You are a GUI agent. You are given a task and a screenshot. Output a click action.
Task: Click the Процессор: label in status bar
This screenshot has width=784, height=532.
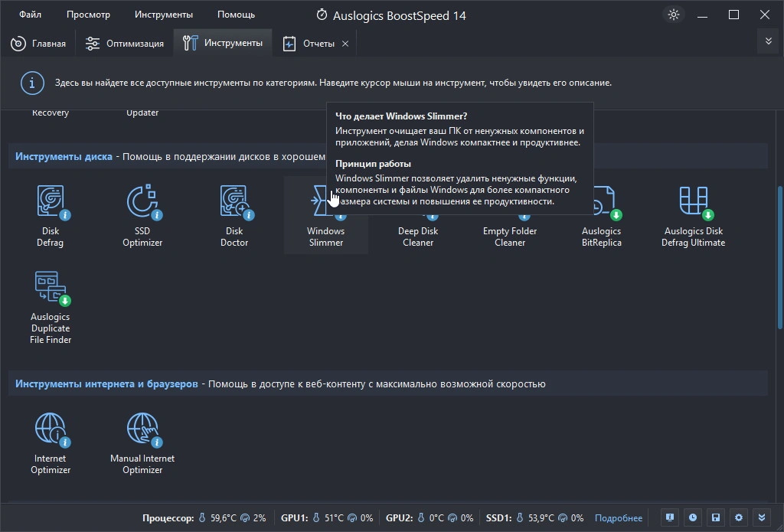point(168,518)
